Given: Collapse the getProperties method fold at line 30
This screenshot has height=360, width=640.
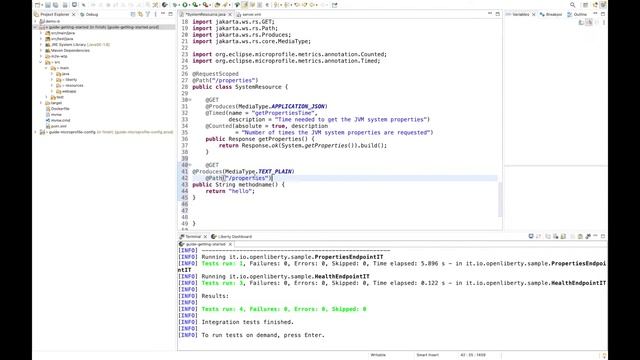Looking at the screenshot, I should tap(190, 100).
